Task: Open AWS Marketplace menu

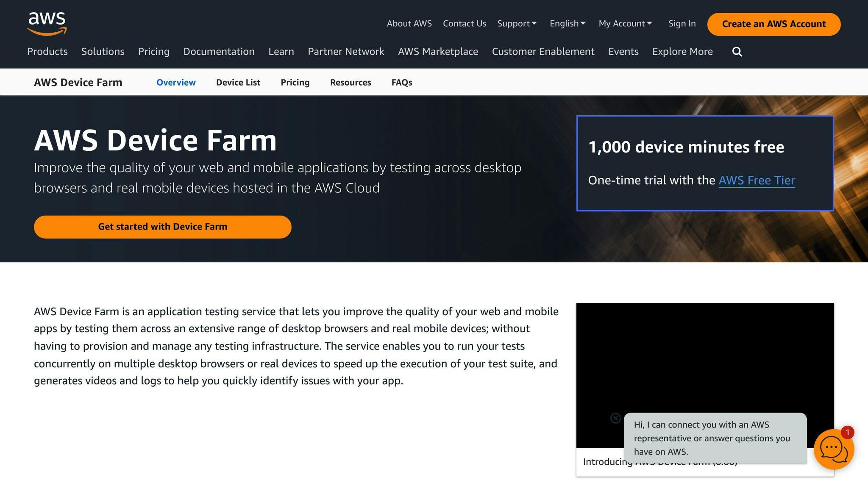Action: (438, 52)
